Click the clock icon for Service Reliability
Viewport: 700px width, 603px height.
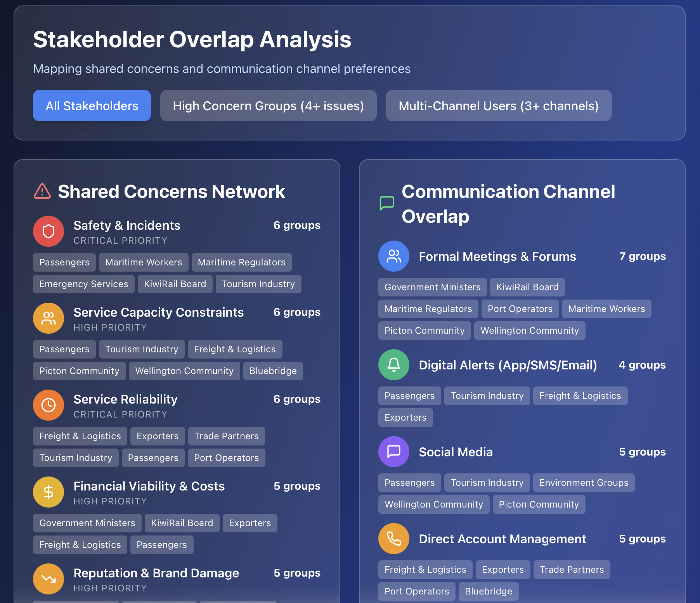pos(49,405)
